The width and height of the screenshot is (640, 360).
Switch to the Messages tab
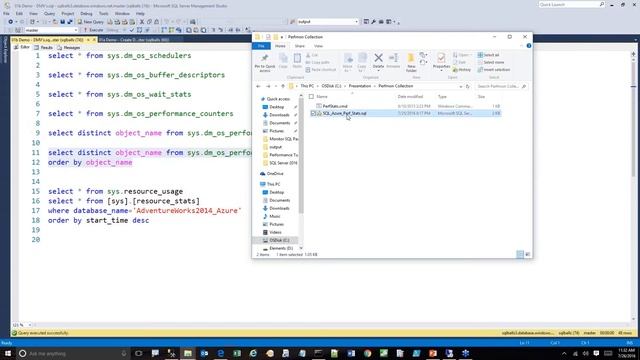click(x=69, y=48)
